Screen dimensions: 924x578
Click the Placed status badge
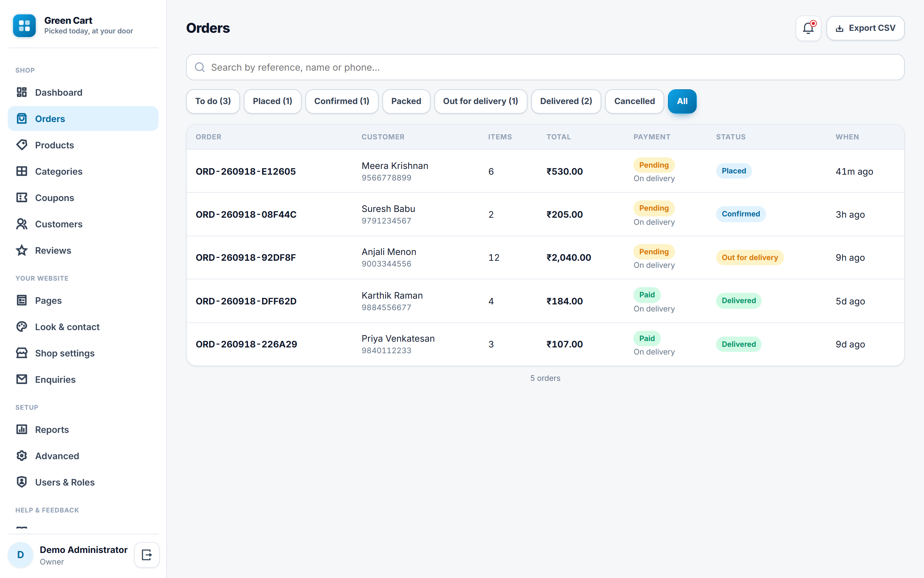click(734, 171)
